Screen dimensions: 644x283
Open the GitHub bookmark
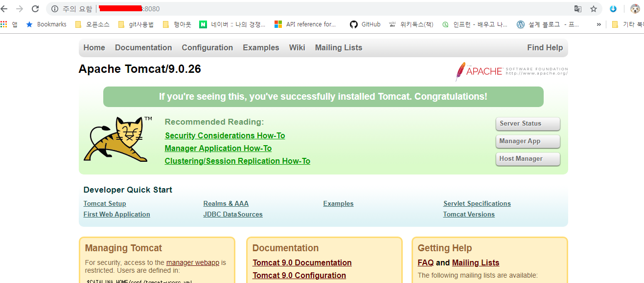click(365, 24)
